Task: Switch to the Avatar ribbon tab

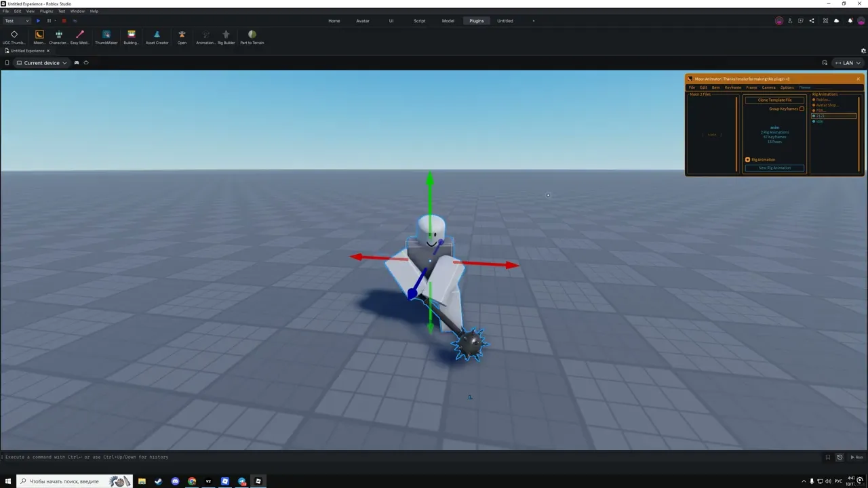Action: click(x=363, y=21)
